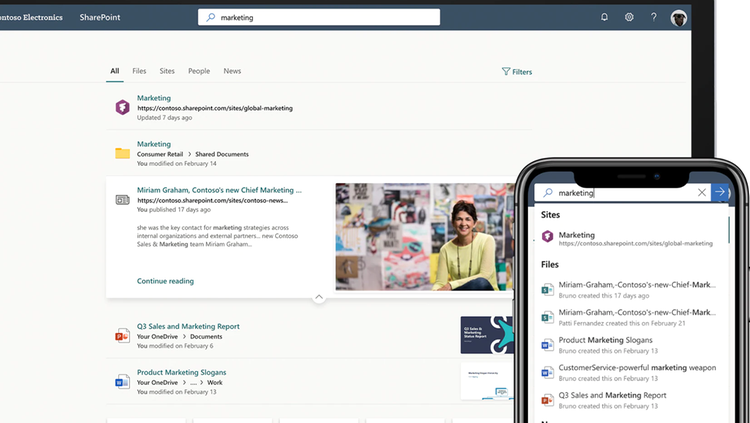The height and width of the screenshot is (423, 750).
Task: Switch to the Files tab
Action: 139,71
